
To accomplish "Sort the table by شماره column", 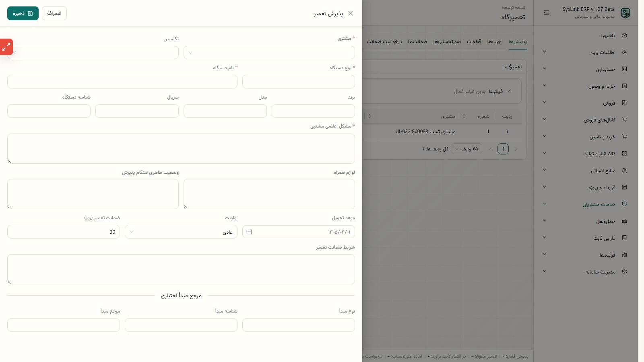I will click(x=464, y=116).
